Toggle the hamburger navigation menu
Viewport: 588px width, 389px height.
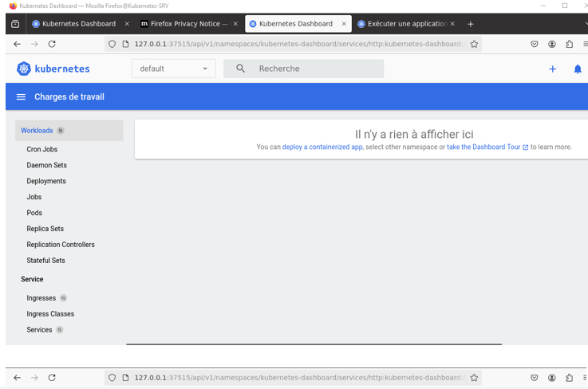click(x=21, y=97)
